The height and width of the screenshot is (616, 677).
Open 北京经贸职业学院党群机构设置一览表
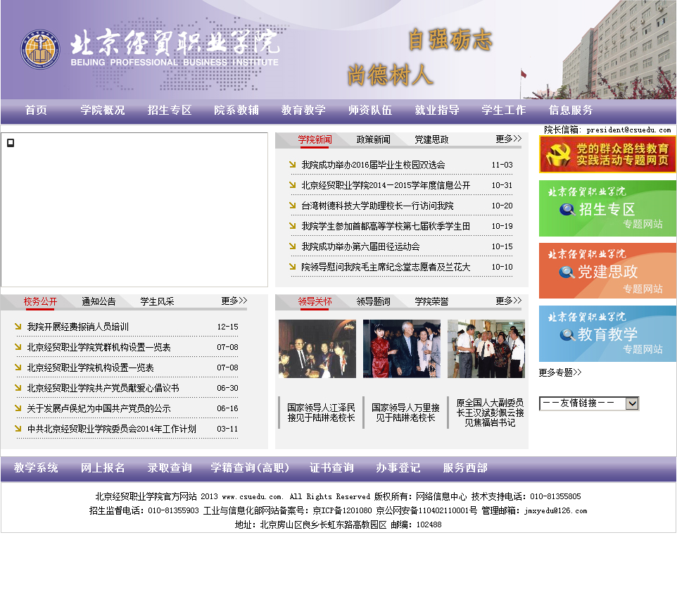point(99,347)
